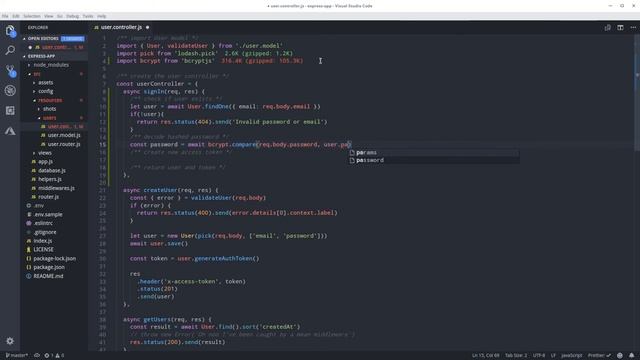Image resolution: width=640 pixels, height=360 pixels.
Task: Click the feedback smiley in status bar
Action: tap(620, 356)
